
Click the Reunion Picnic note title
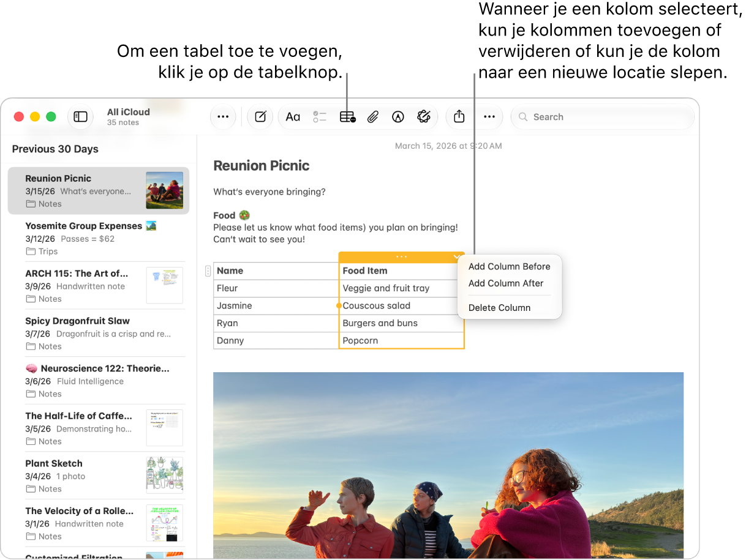point(262,166)
